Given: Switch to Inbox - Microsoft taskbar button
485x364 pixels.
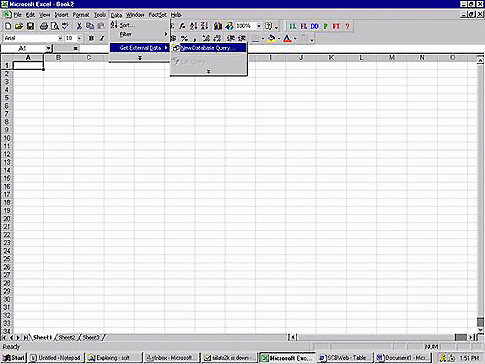Looking at the screenshot, I should click(172, 358).
